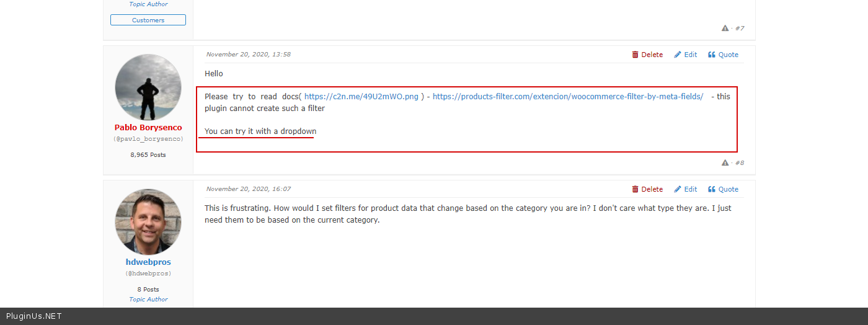868x325 pixels.
Task: Click the pencil icon on hdwebpros's 16:07 post
Action: [678, 189]
